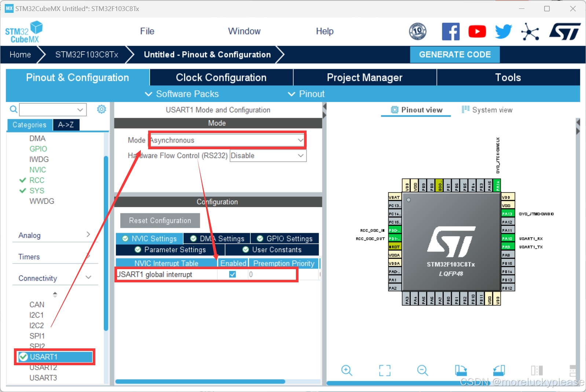Click the search magnifier in the peripheral panel
Image resolution: width=586 pixels, height=392 pixels.
[14, 109]
